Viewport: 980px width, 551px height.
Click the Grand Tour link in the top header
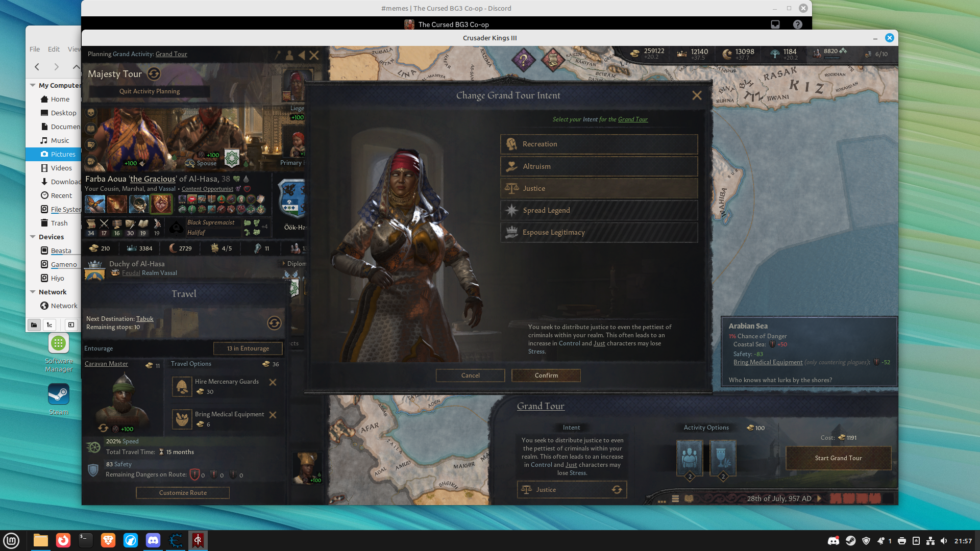pyautogui.click(x=171, y=54)
